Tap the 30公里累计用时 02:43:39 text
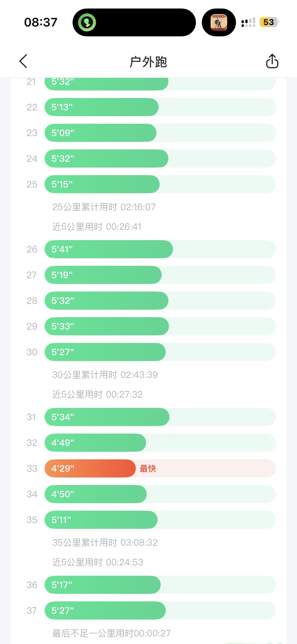The image size is (297, 644). click(x=105, y=375)
